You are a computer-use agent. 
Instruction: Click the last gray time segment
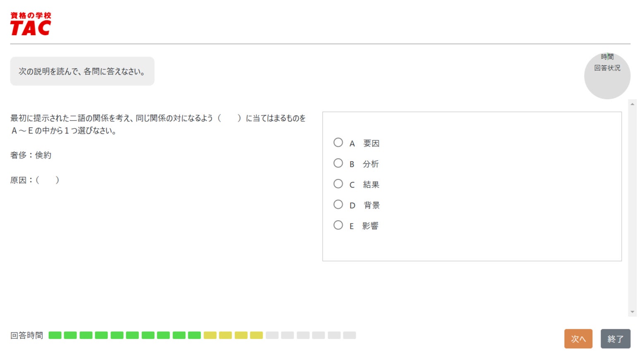350,335
